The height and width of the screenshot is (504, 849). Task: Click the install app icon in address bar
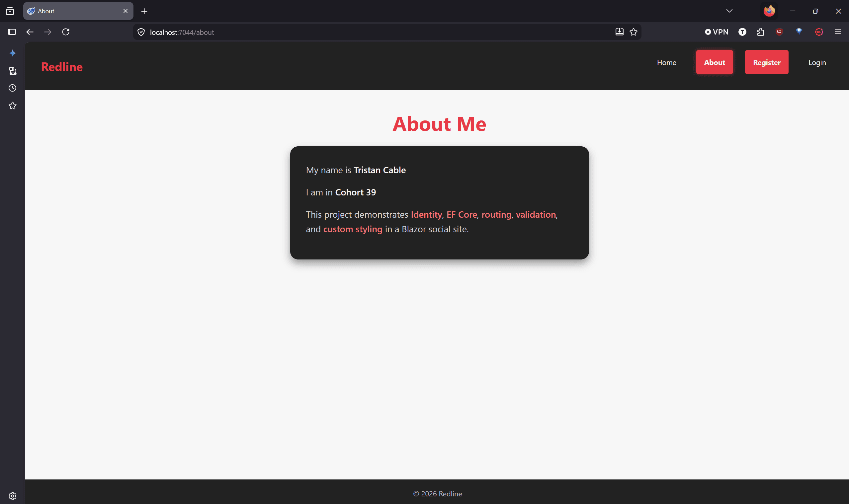pyautogui.click(x=619, y=32)
